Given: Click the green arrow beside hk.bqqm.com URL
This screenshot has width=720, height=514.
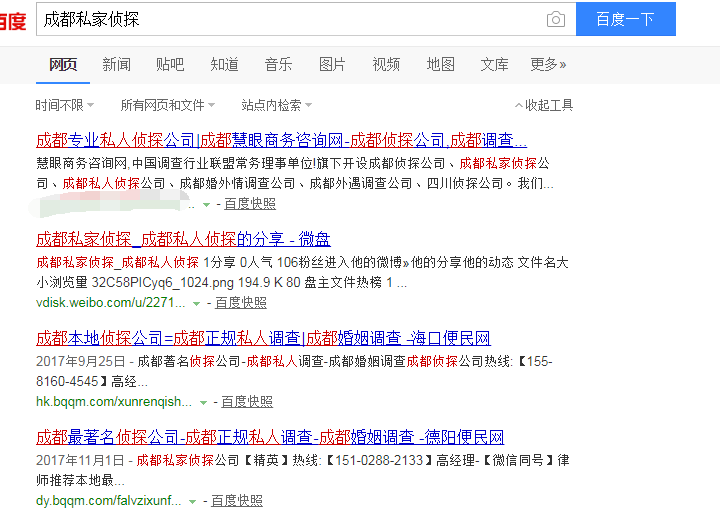Looking at the screenshot, I should (x=203, y=403).
